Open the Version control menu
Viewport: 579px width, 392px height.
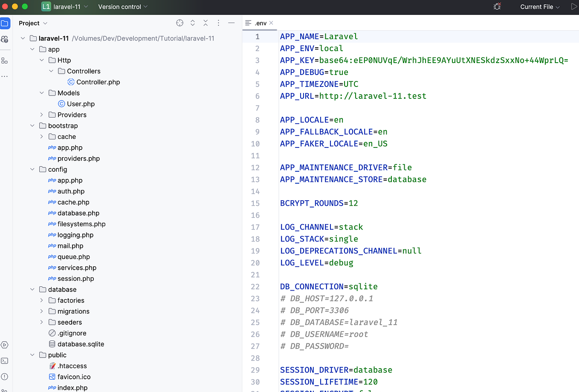(123, 7)
